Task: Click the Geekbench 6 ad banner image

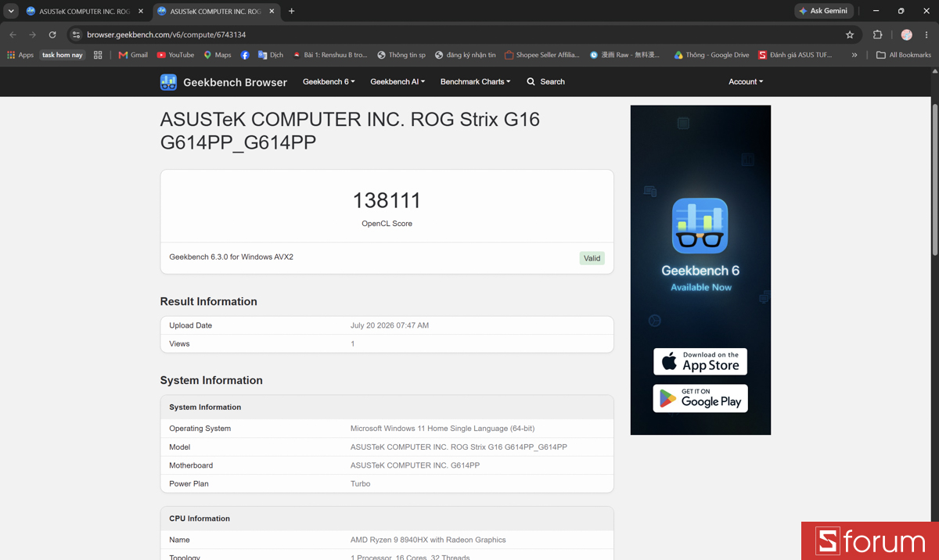Action: (x=700, y=270)
